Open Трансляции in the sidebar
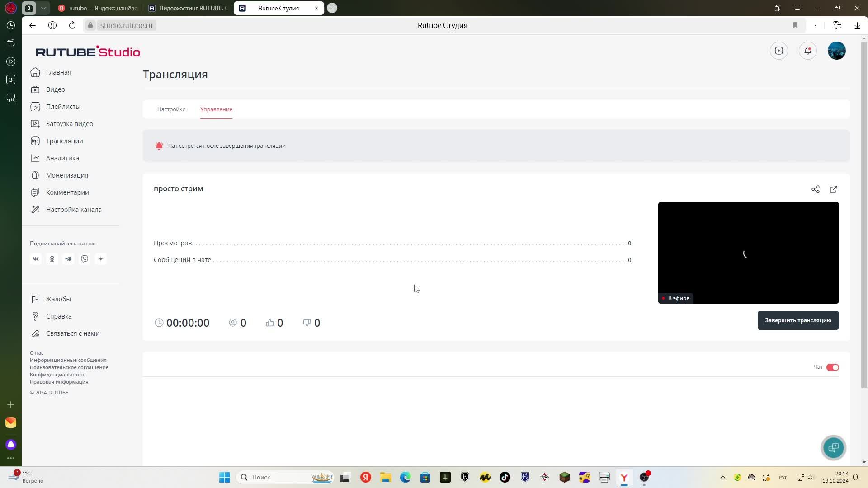 pos(64,141)
